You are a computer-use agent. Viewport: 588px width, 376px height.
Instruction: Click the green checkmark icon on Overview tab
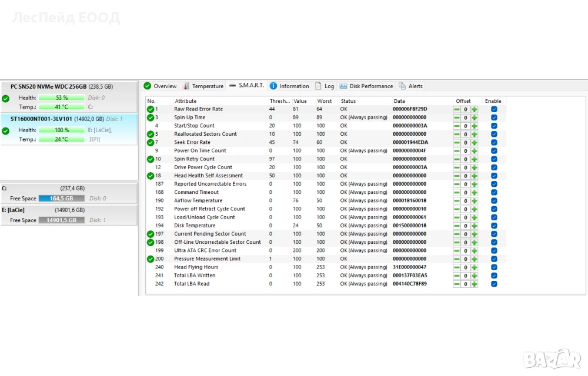pos(148,86)
